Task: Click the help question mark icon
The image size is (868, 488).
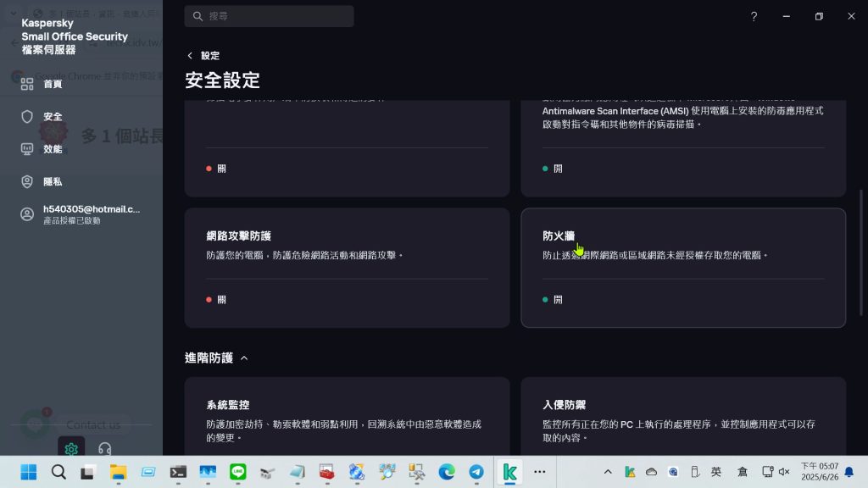Action: (x=754, y=16)
